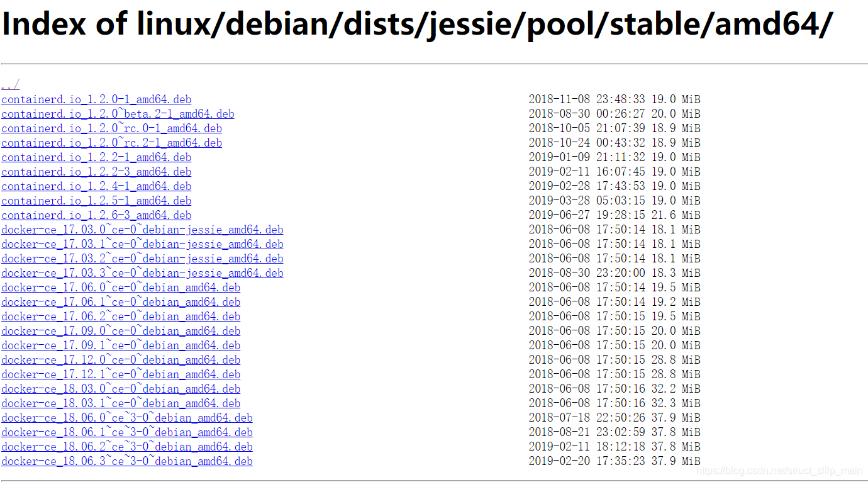Select docker-ce_17.03.3~ce-0~debian-jessie_amd64.deb link

(x=142, y=273)
